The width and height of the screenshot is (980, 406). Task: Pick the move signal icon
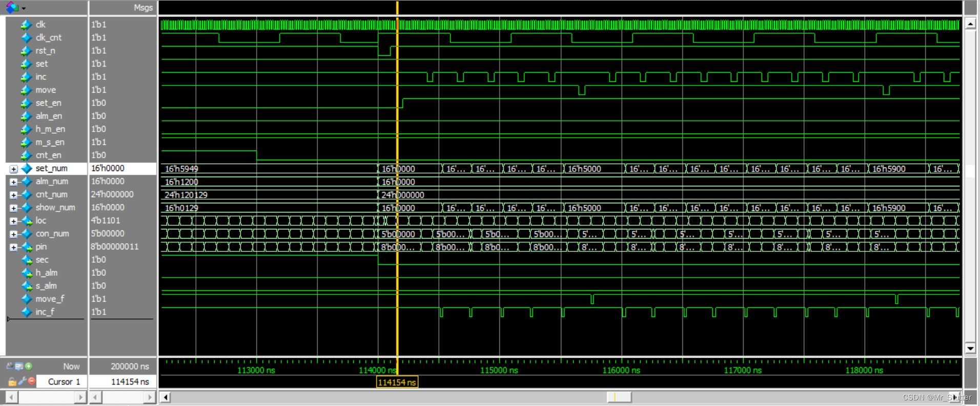pyautogui.click(x=26, y=90)
